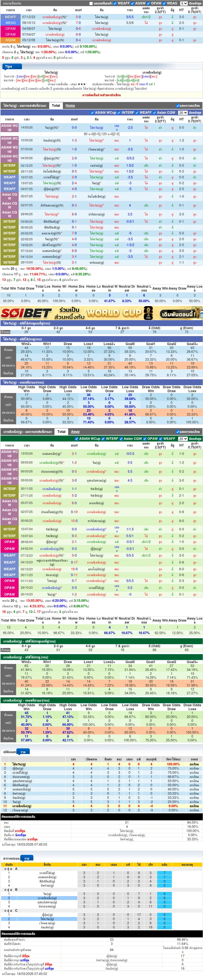This screenshot has height=980, width=203.
Task: Click the รวม tab beside สถิติลีก
Action: tap(23, 752)
